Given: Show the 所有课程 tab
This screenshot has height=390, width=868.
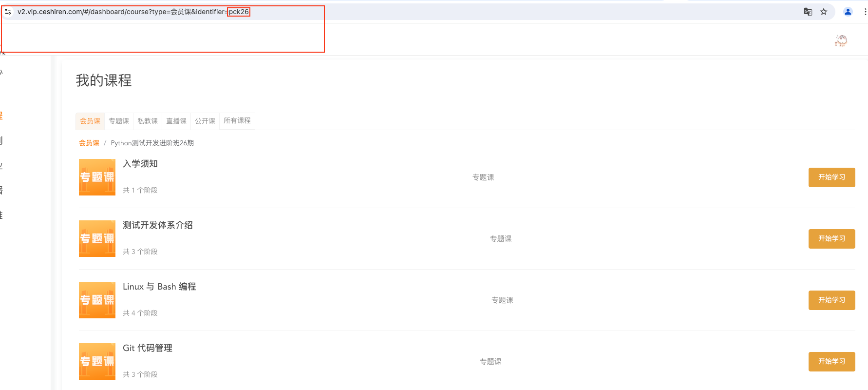Looking at the screenshot, I should [237, 121].
